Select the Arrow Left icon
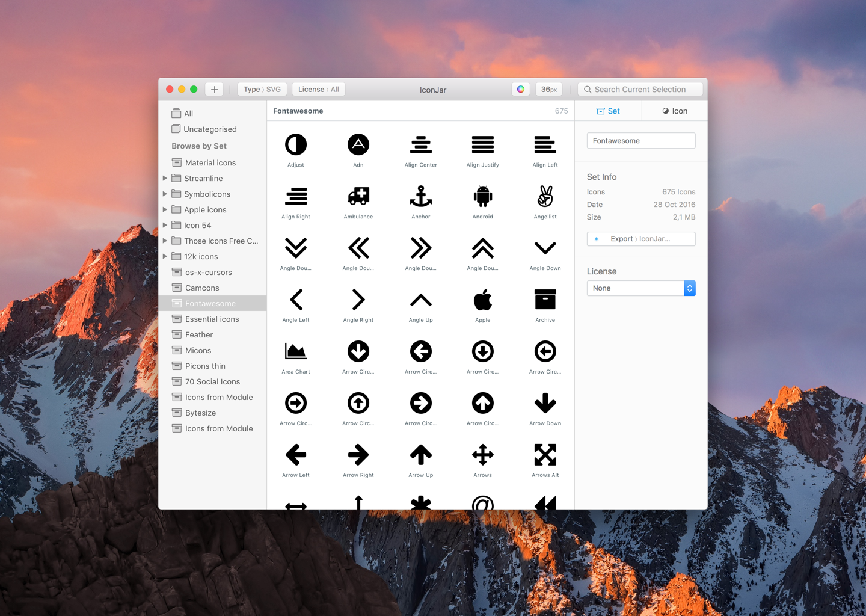The height and width of the screenshot is (616, 866). [x=296, y=455]
